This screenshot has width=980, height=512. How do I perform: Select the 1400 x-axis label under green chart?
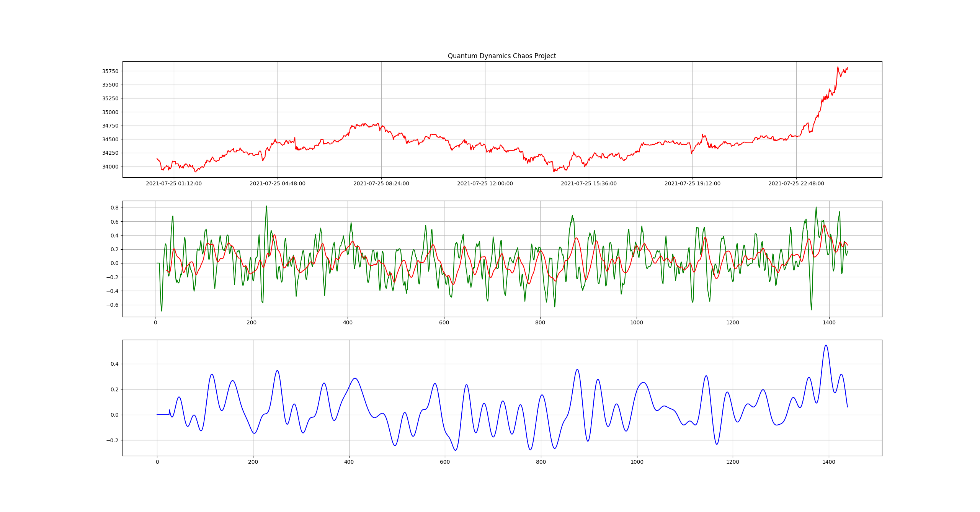pos(829,322)
